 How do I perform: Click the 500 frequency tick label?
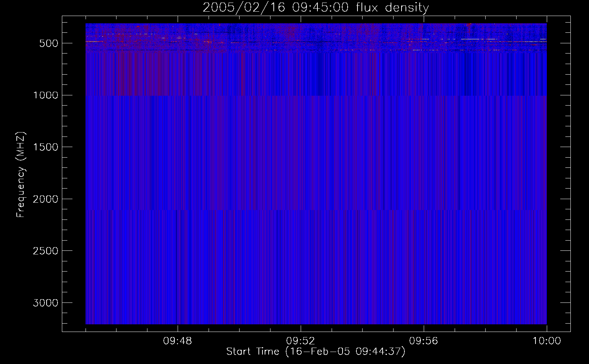coord(49,43)
